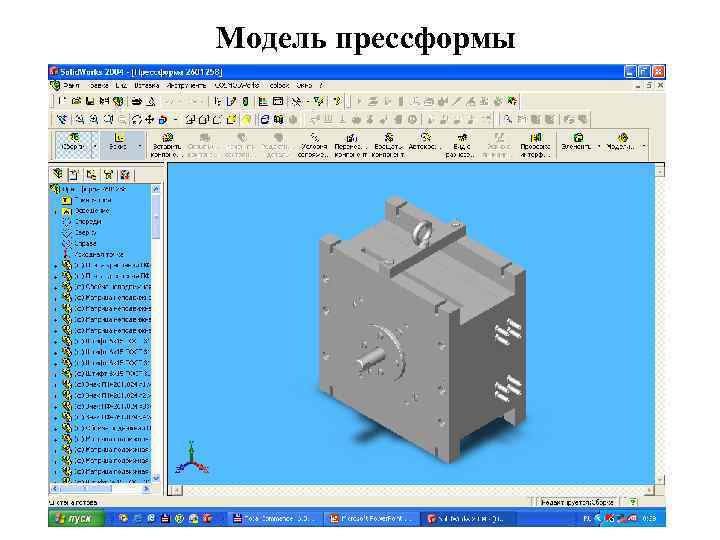Select the Справа plane in the tree
The width and height of the screenshot is (720, 540).
(x=80, y=244)
